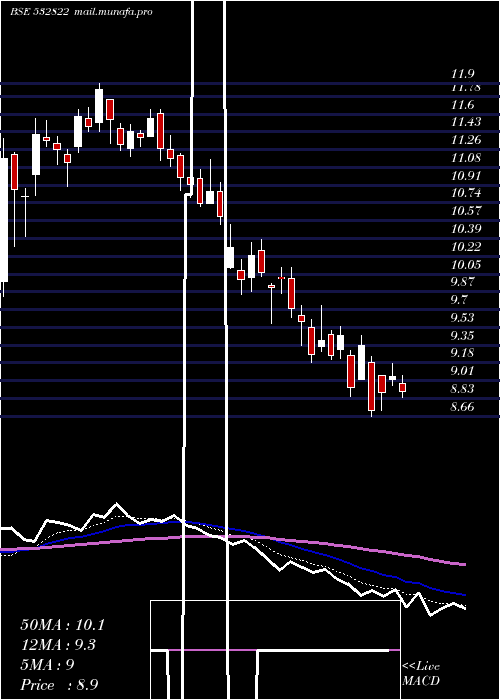Click the 9.53 price axis label
Screen dimensions: 500x700
462,317
